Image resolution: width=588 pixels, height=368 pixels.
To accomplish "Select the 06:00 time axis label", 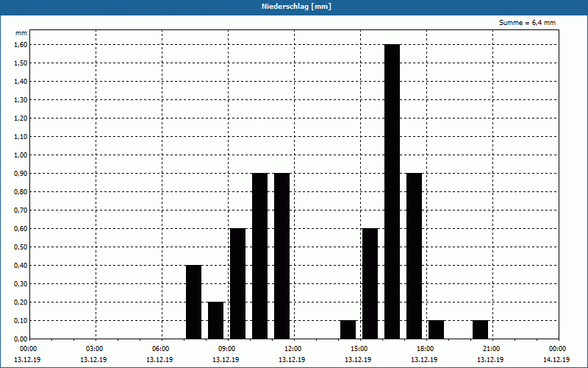I will (x=161, y=349).
